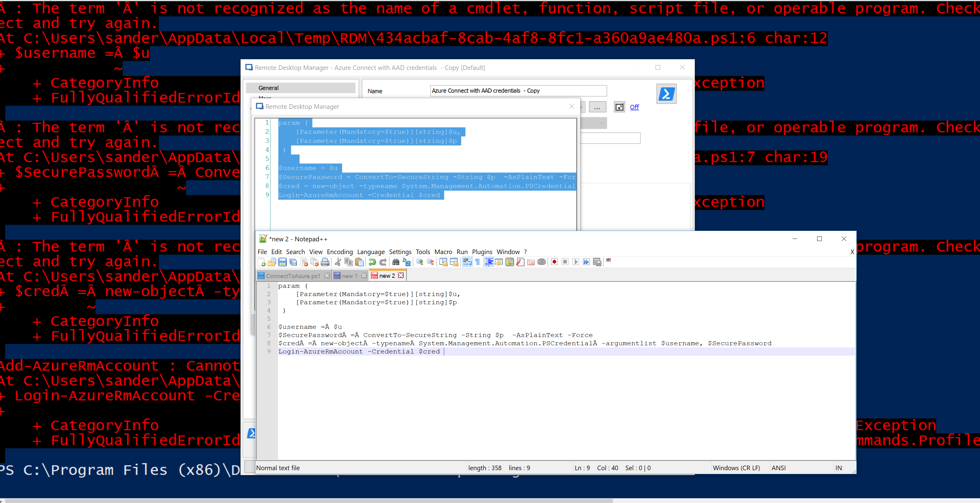The height and width of the screenshot is (503, 980).
Task: Open the Settings menu
Action: click(x=400, y=252)
